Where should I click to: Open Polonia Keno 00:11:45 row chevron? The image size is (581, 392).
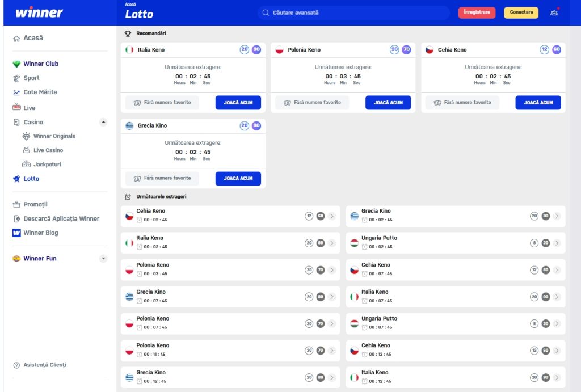332,351
